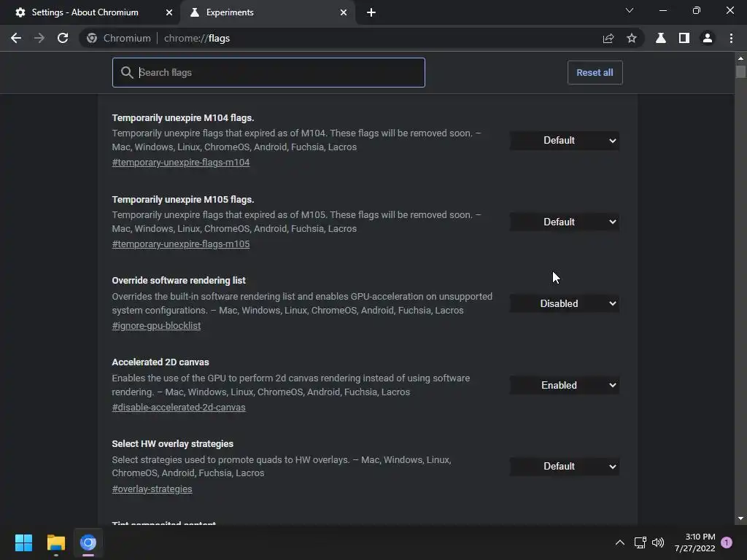This screenshot has width=747, height=560.
Task: Share this page using the share icon
Action: coord(608,38)
